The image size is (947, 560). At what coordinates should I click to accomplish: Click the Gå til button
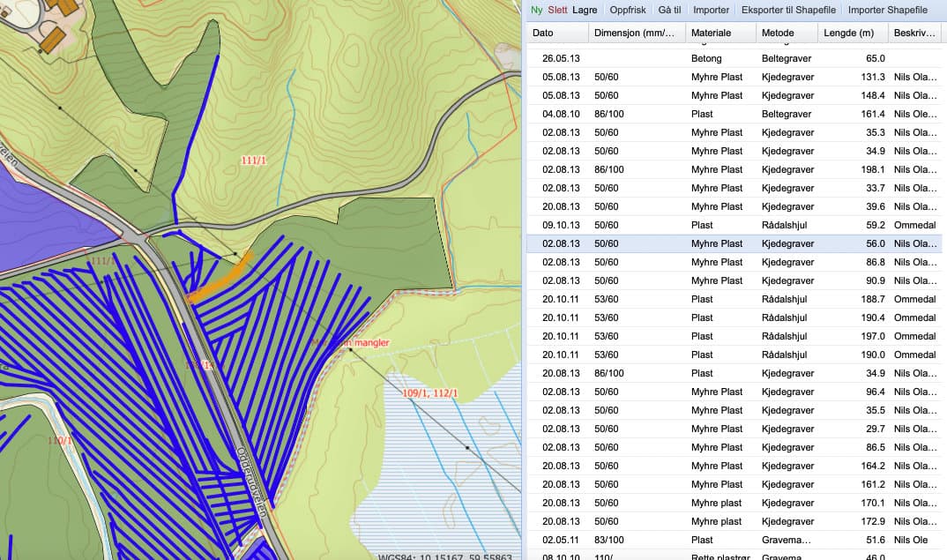pos(669,10)
